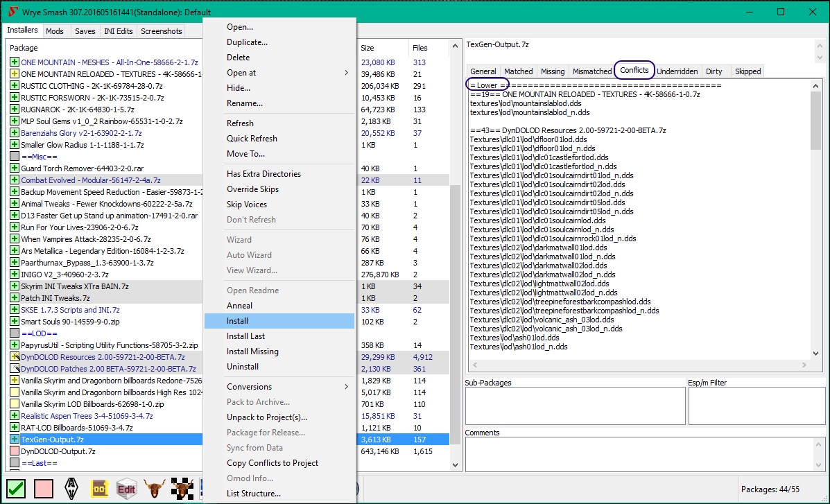830x504 pixels.
Task: Choose Has Extra Directories option
Action: pyautogui.click(x=279, y=173)
